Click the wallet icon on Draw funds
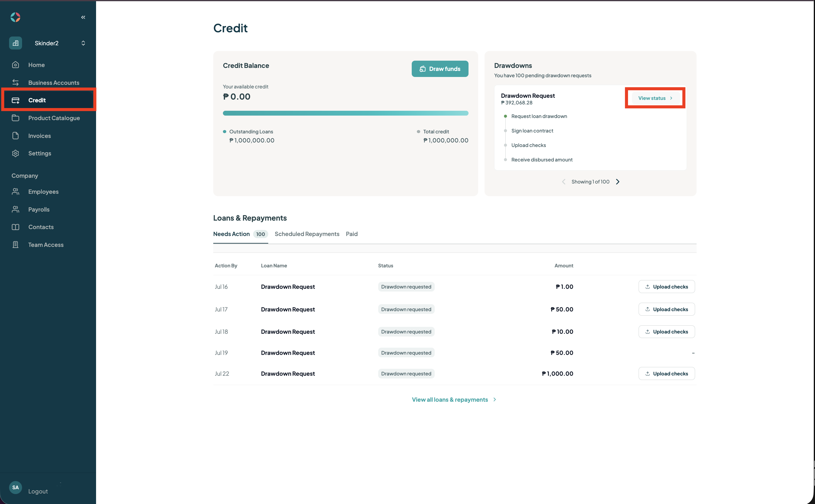Viewport: 815px width, 504px height. pos(422,69)
